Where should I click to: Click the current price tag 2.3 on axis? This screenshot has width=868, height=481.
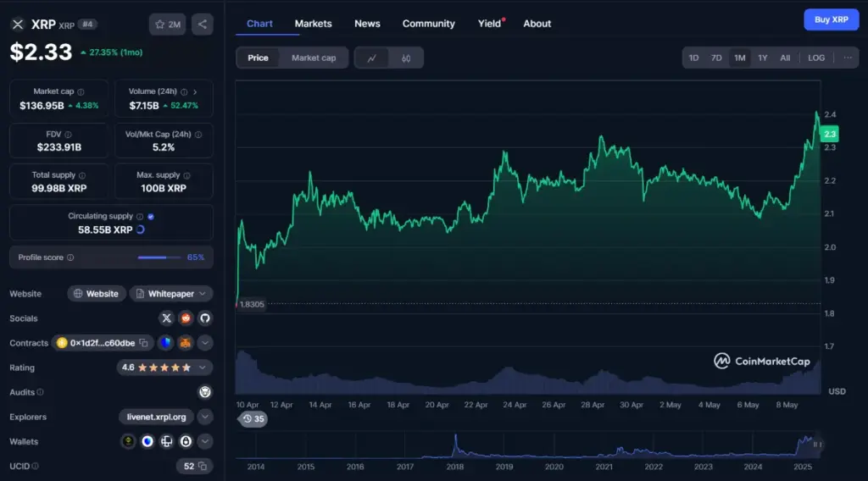click(829, 134)
